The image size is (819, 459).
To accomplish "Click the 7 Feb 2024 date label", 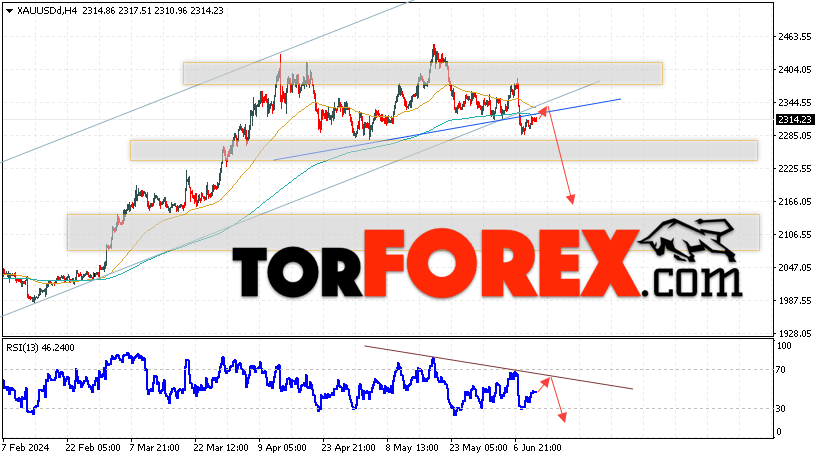I will [x=26, y=448].
